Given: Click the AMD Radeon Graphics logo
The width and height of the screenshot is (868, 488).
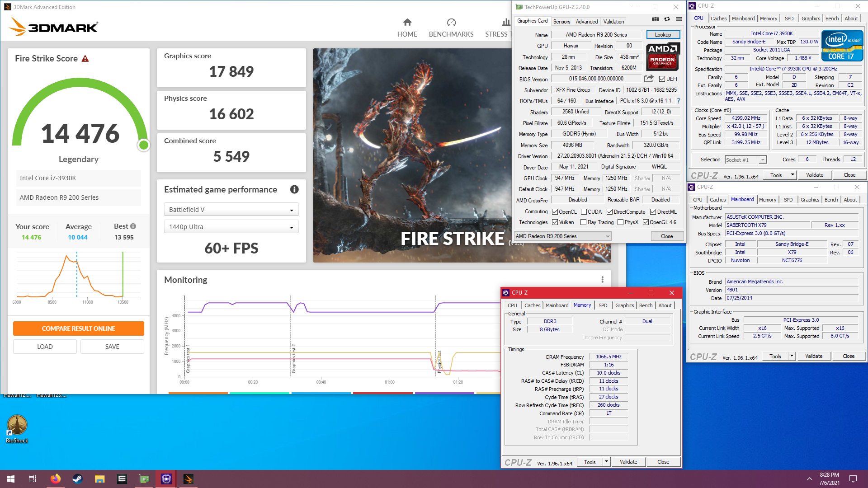Looking at the screenshot, I should [662, 56].
